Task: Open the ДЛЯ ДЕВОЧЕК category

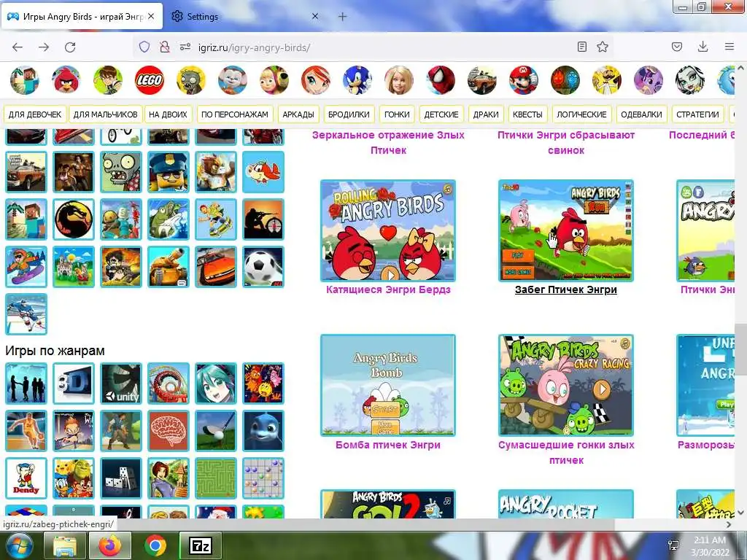Action: point(35,114)
